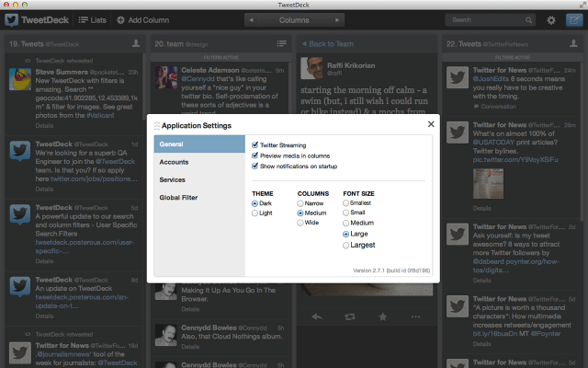
Task: Go Back to Team column
Action: tap(328, 44)
